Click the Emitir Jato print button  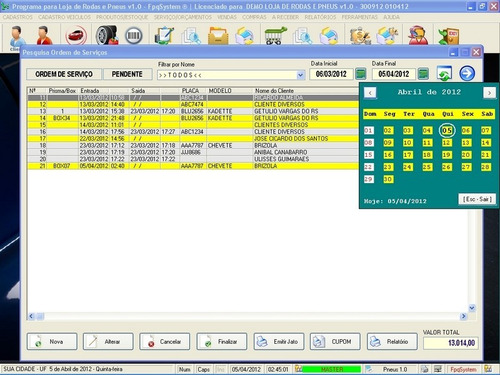(x=279, y=342)
